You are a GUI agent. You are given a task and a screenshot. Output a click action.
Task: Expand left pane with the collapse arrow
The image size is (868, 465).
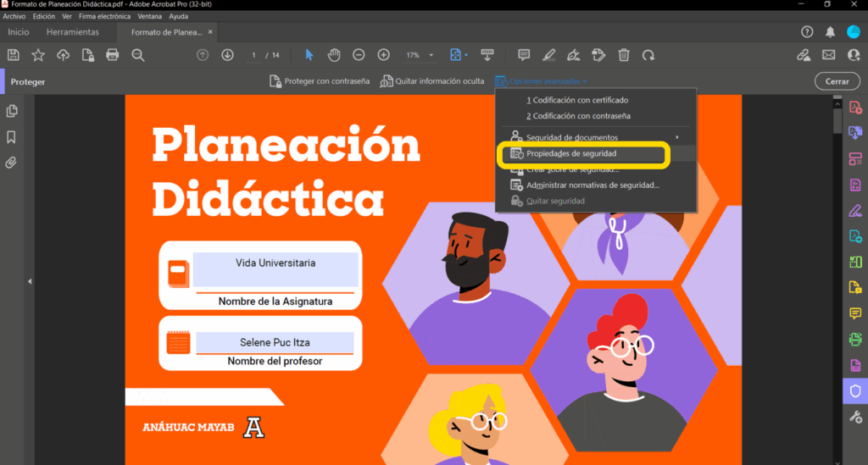30,281
